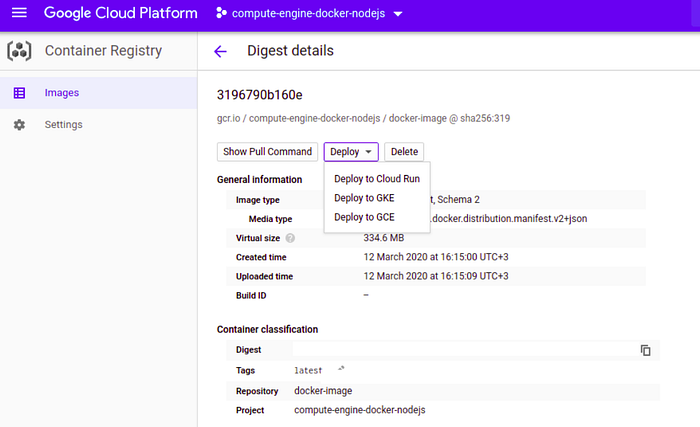The image size is (700, 427).
Task: Click the project hexagon dots icon
Action: point(221,13)
